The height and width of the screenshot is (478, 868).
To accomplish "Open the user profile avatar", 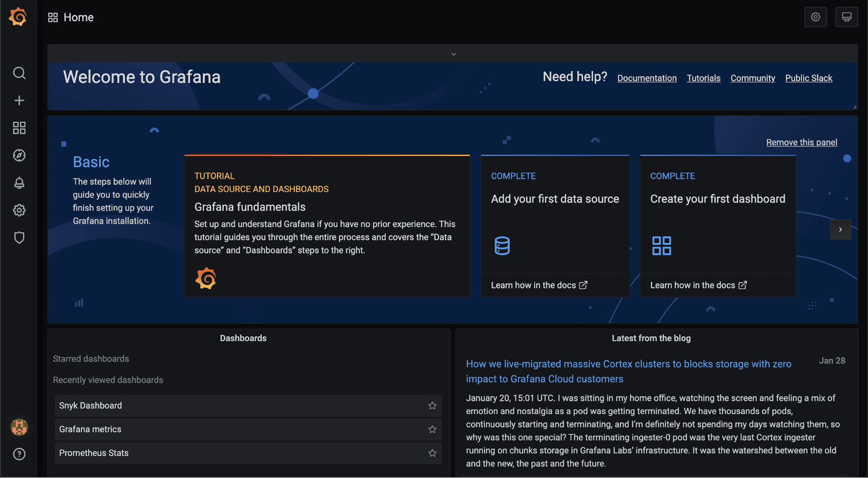I will (19, 427).
